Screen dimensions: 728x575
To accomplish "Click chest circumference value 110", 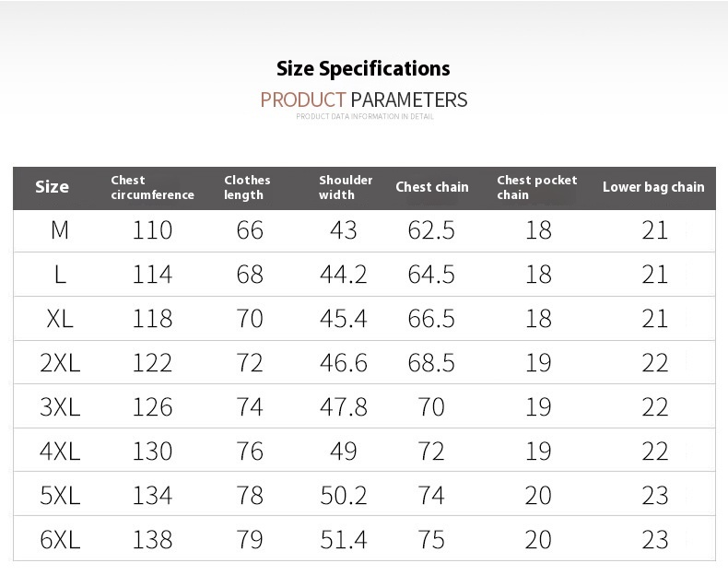I will pyautogui.click(x=152, y=230).
